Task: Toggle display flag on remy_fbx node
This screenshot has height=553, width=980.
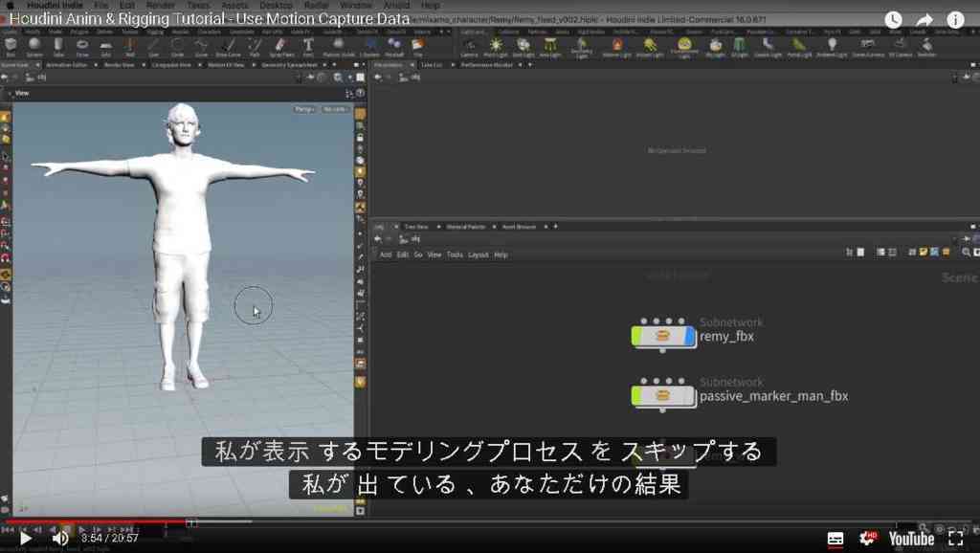Action: coord(690,336)
